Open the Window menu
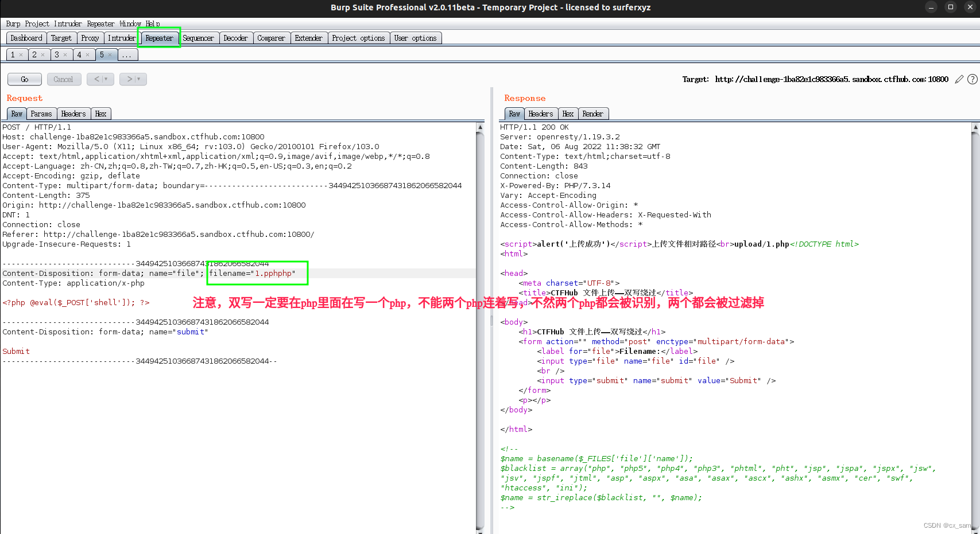 (x=130, y=24)
